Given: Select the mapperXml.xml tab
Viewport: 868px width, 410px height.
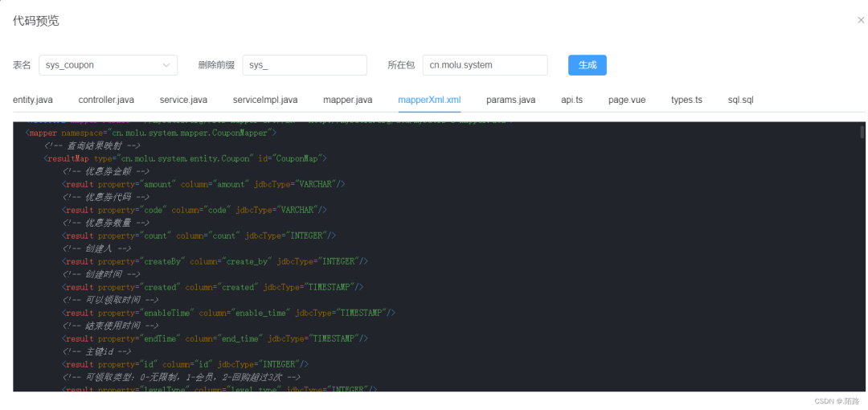Looking at the screenshot, I should (x=429, y=100).
